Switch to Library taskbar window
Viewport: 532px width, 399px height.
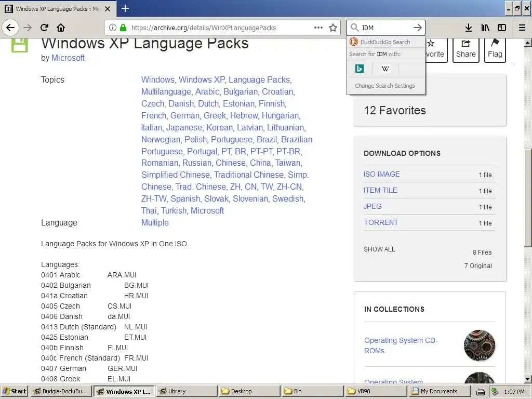click(187, 391)
